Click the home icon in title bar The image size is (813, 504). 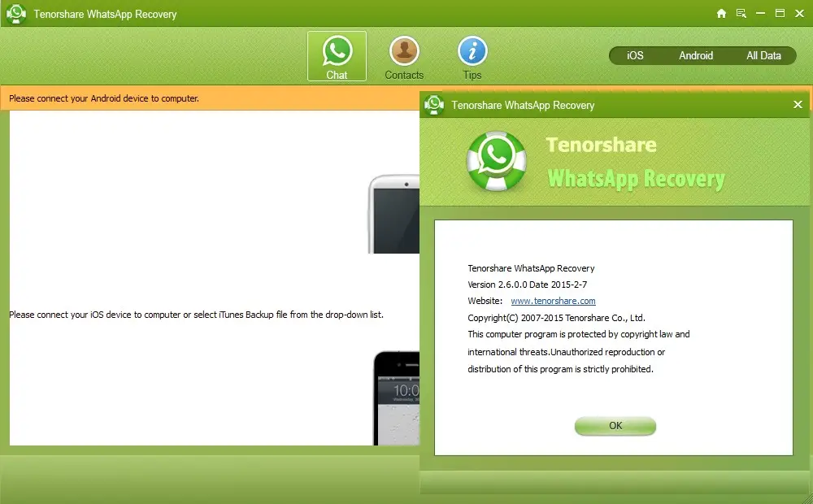pyautogui.click(x=721, y=14)
